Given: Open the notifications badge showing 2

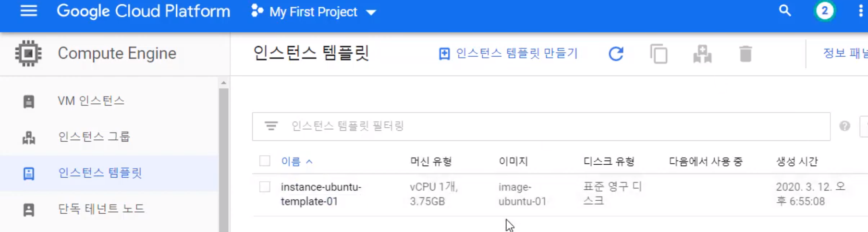Looking at the screenshot, I should pyautogui.click(x=825, y=11).
